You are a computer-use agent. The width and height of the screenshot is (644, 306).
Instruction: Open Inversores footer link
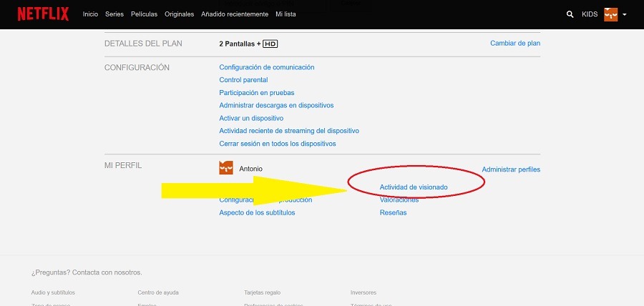pyautogui.click(x=363, y=293)
